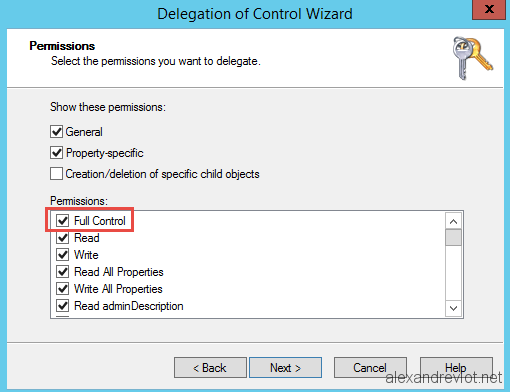Uncheck the Read permission
Screen dimensions: 510x392
[x=62, y=238]
